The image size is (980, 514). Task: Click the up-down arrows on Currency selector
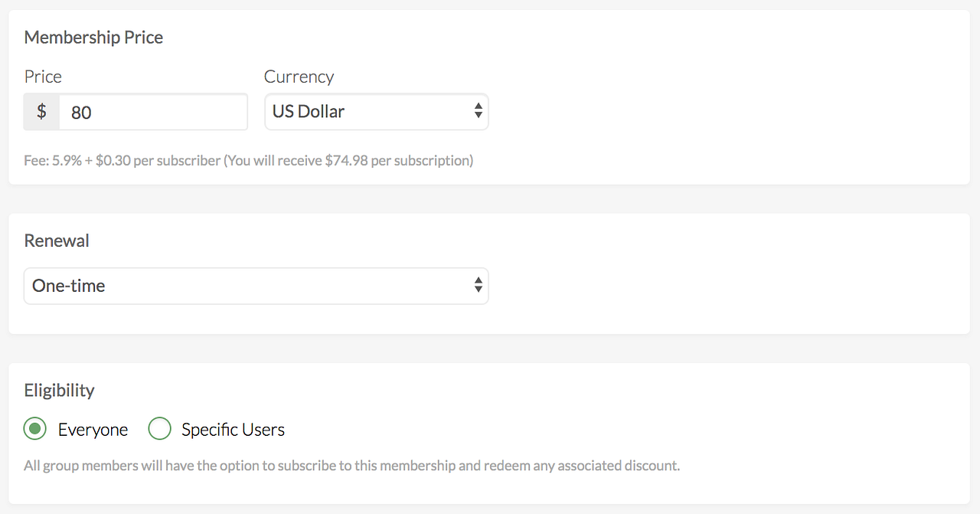(478, 112)
